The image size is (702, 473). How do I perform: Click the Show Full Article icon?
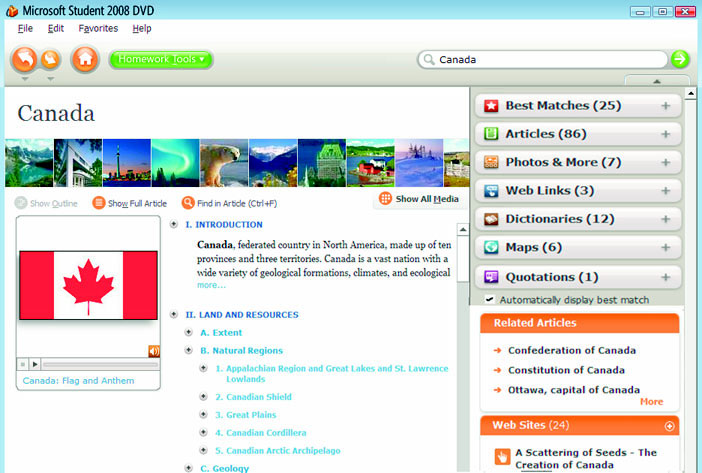[98, 203]
